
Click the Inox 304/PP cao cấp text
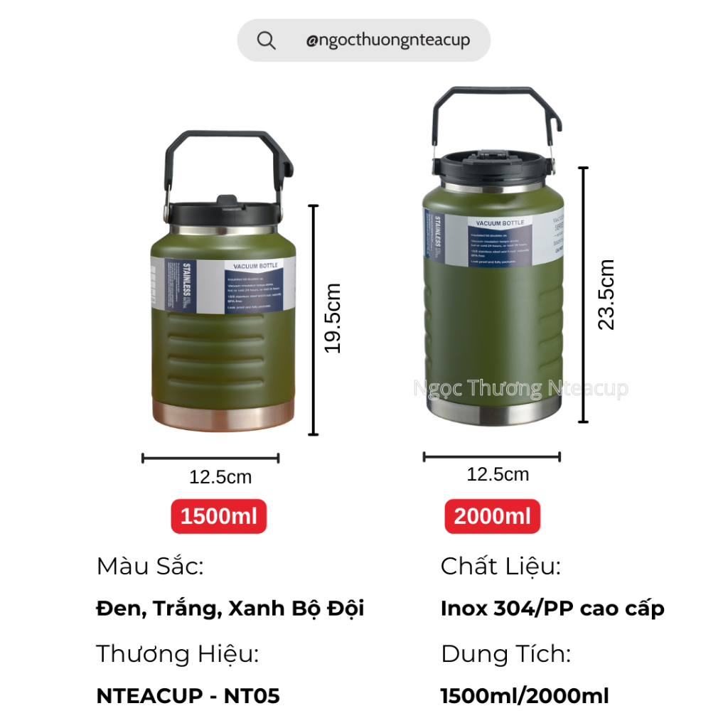[552, 609]
